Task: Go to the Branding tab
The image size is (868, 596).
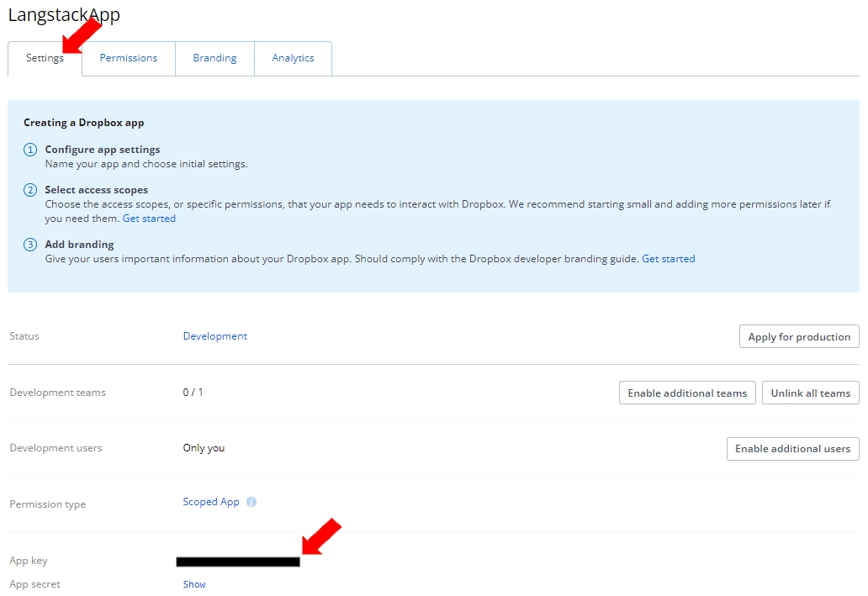Action: tap(214, 59)
